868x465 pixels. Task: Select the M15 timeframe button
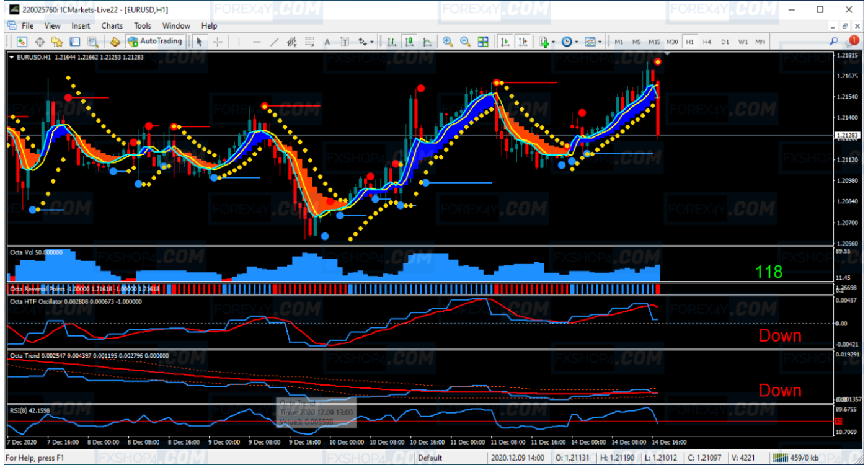655,42
